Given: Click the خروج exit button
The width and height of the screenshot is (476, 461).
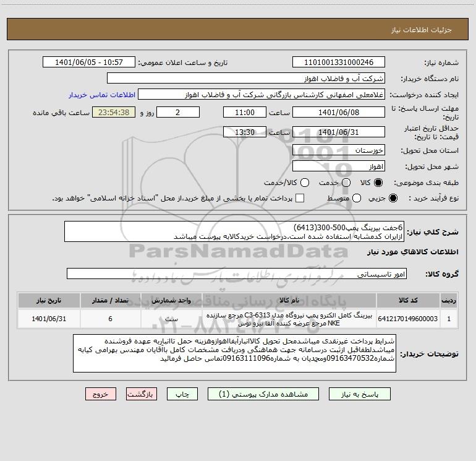Looking at the screenshot, I should tap(101, 394).
